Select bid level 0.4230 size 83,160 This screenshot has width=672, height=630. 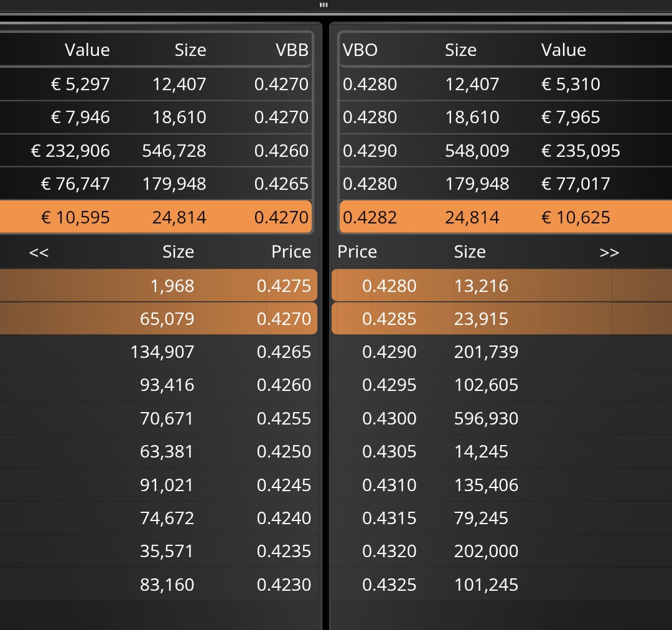(x=159, y=585)
